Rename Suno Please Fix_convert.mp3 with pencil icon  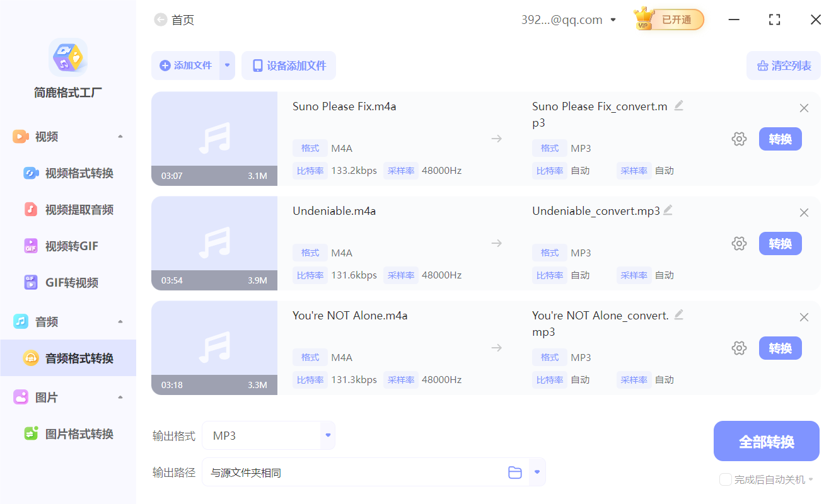pos(679,105)
